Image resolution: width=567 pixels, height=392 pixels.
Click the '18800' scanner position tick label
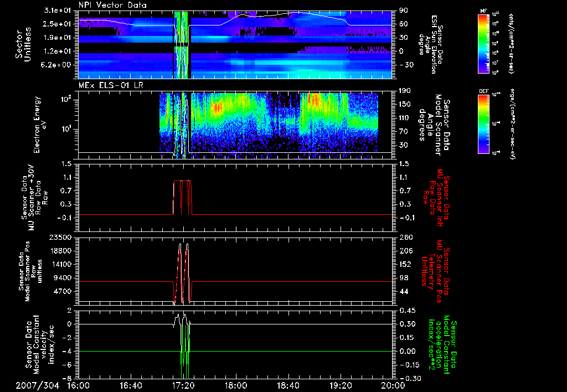(x=60, y=251)
